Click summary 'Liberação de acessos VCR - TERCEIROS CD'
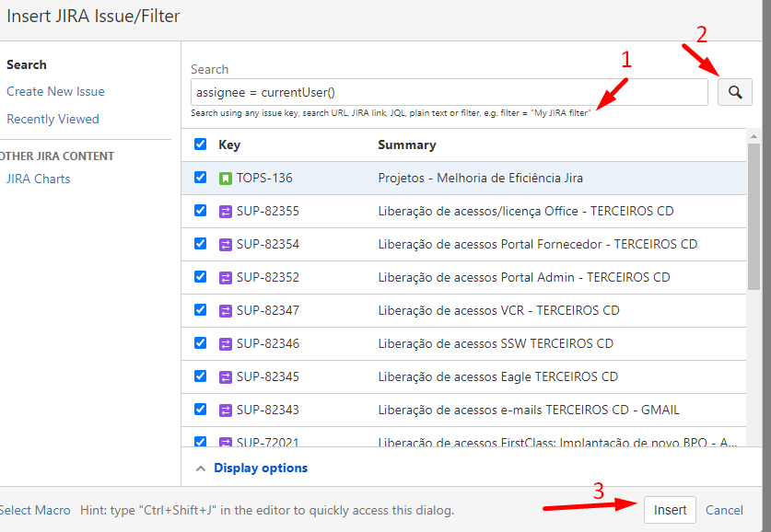 (x=498, y=310)
